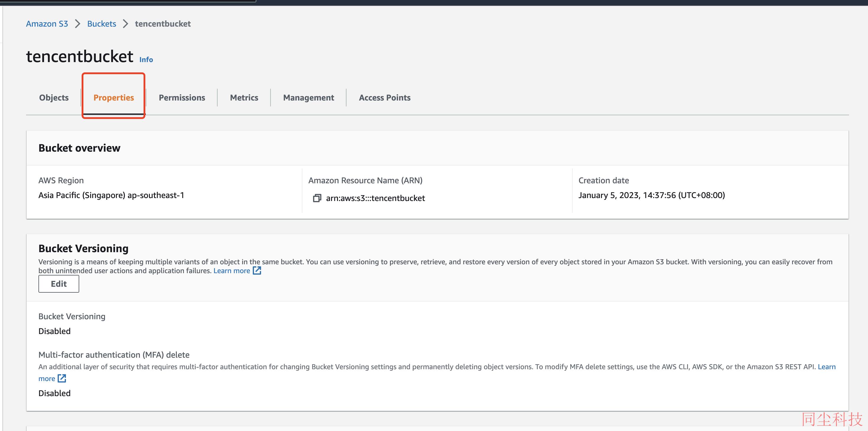
Task: Click the Creation date label
Action: [x=603, y=180]
